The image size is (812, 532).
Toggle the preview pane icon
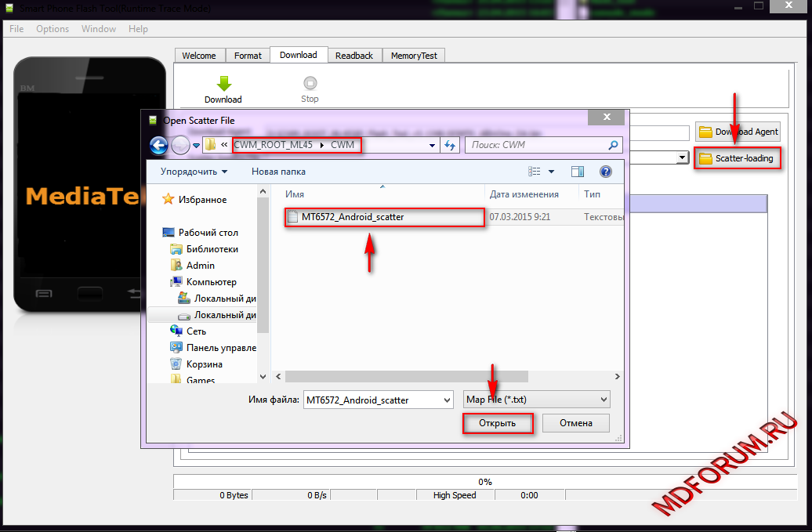(x=578, y=172)
